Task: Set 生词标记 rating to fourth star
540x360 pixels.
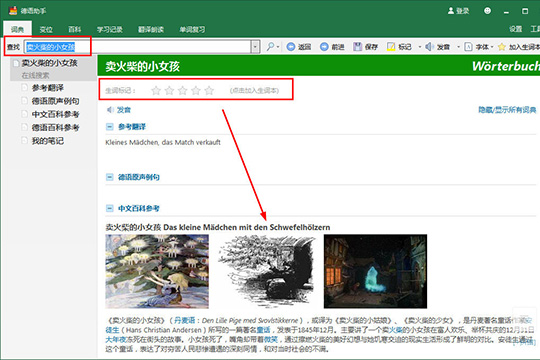Action: coord(196,90)
